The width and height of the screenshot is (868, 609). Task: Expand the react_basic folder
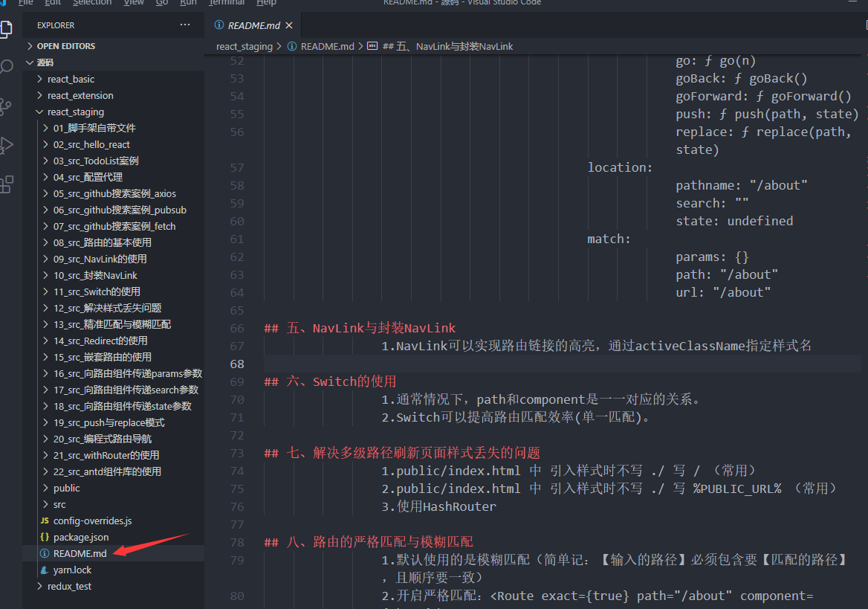point(39,80)
